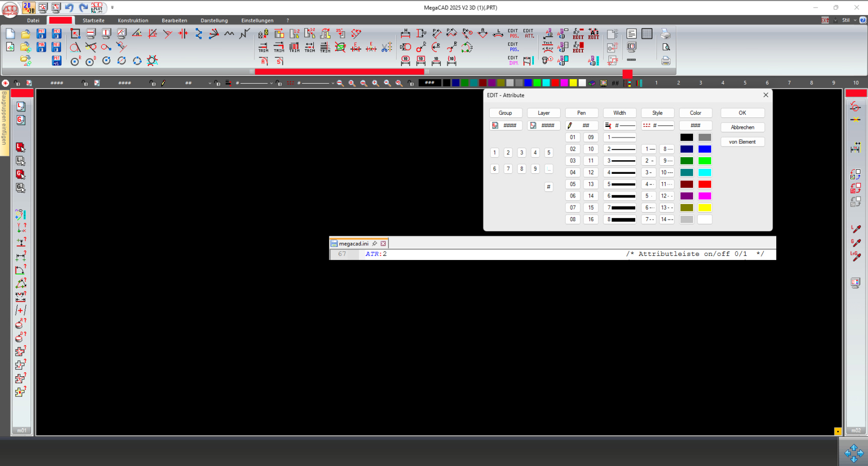The image size is (868, 466).
Task: Undo the last action in the title bar
Action: point(70,8)
